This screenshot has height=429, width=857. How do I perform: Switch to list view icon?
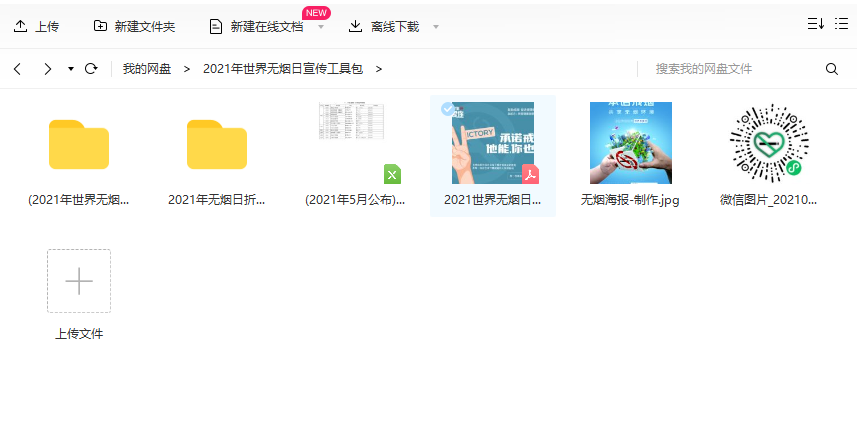(x=841, y=23)
